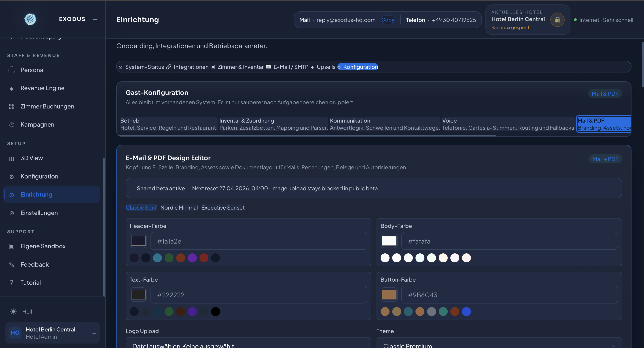
Task: Click the Feedback pencil icon
Action: click(11, 265)
